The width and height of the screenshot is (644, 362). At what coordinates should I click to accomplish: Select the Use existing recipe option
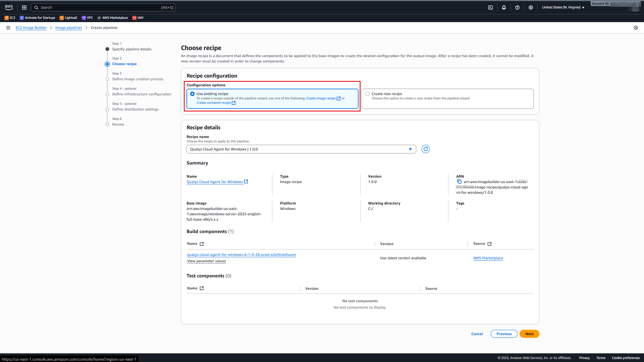(x=192, y=94)
